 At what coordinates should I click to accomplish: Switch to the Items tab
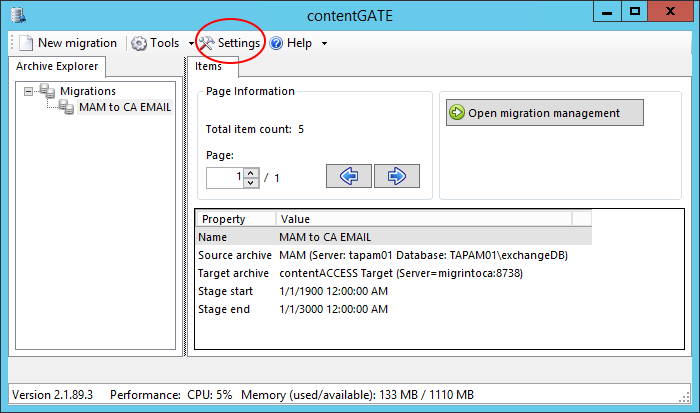point(208,66)
